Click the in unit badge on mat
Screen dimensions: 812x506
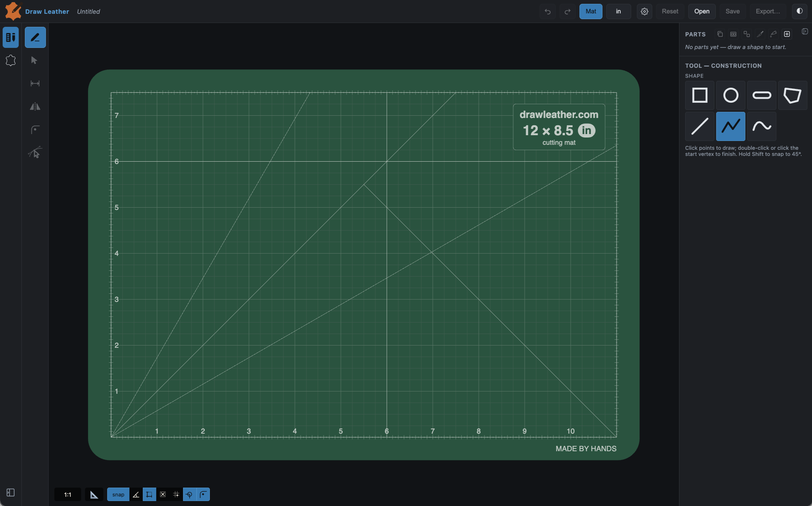[x=587, y=131]
